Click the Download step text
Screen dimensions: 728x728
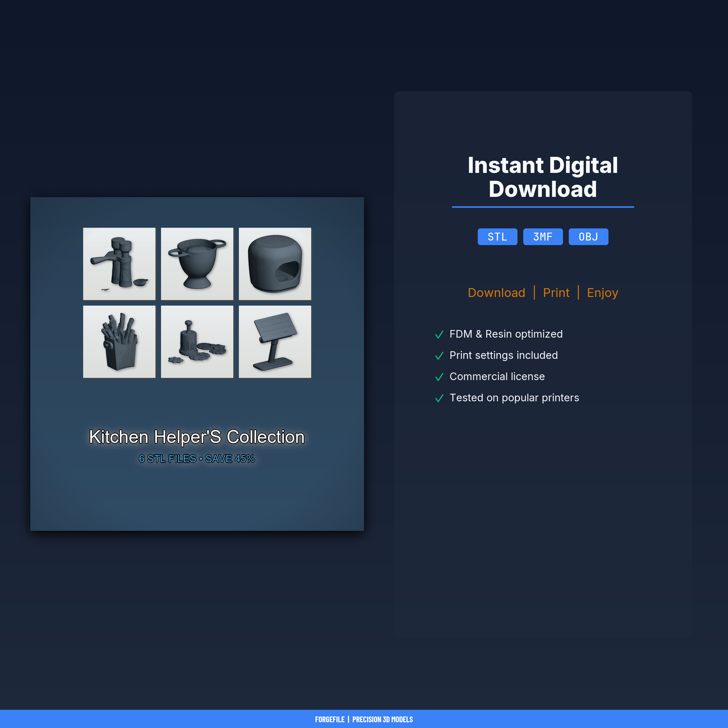pyautogui.click(x=496, y=293)
